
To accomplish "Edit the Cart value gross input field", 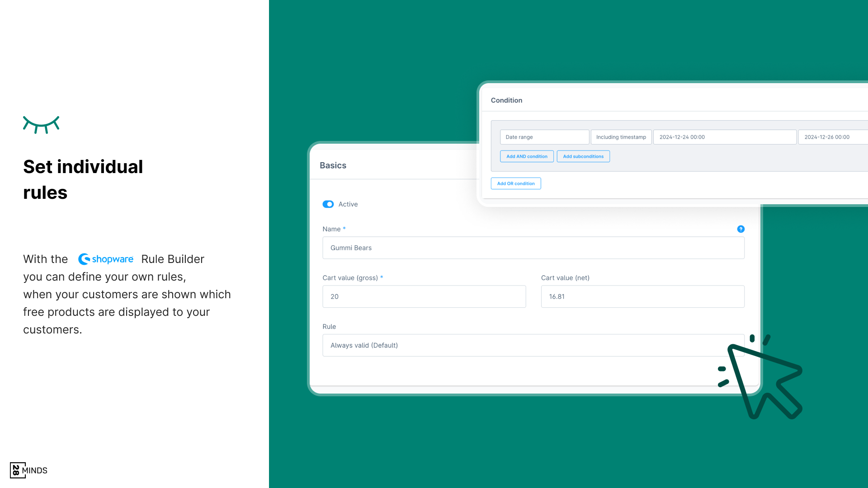I will (x=424, y=296).
